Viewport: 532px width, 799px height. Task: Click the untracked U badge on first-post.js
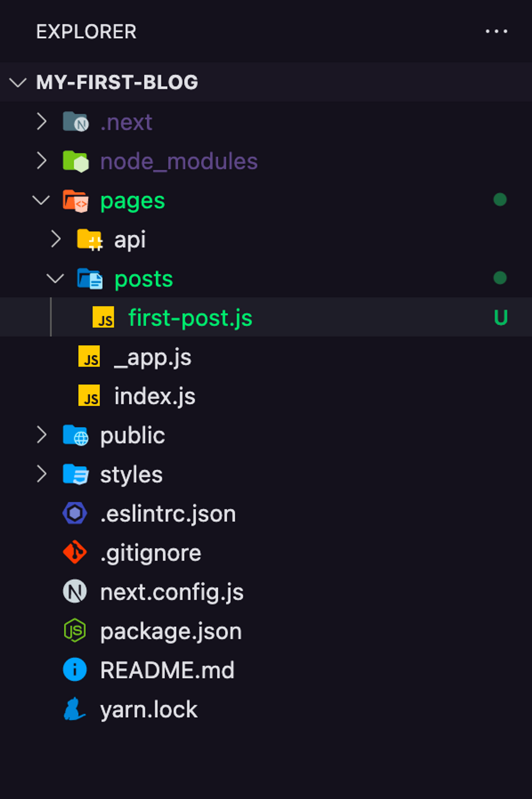(500, 318)
